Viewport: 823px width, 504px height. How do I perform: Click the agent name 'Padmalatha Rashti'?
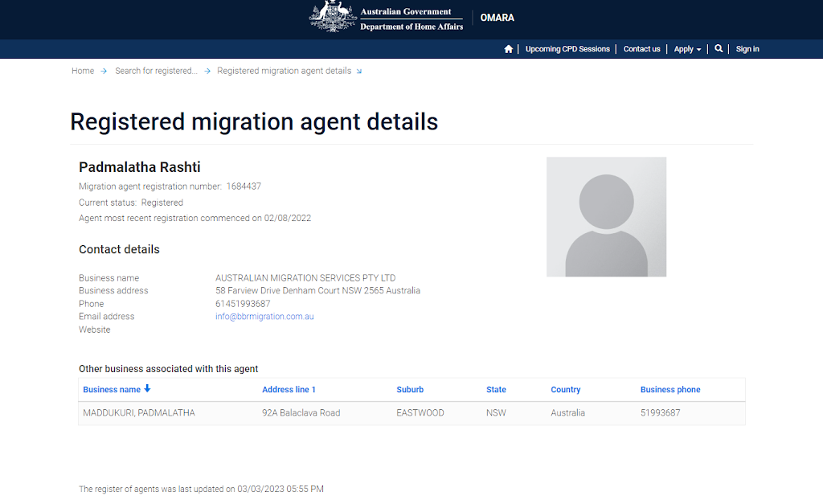[140, 167]
